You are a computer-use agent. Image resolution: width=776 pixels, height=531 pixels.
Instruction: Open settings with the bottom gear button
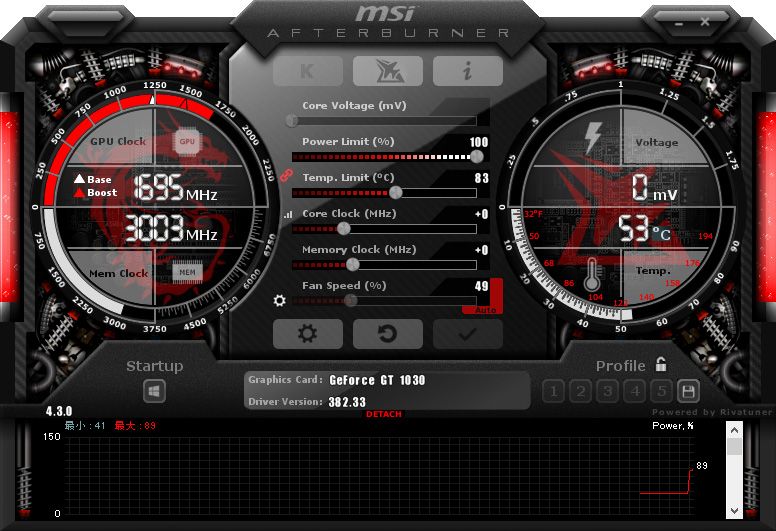pos(307,334)
